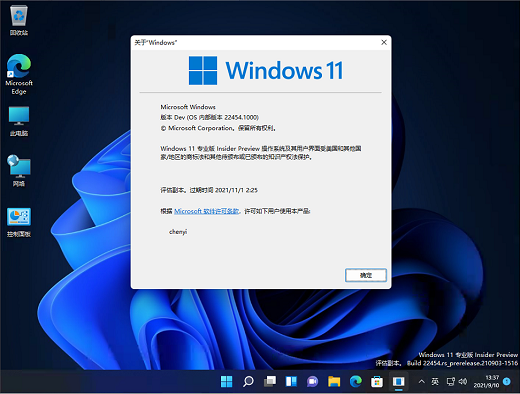Switch the input language indicator
This screenshot has width=520, height=394.
click(x=435, y=381)
